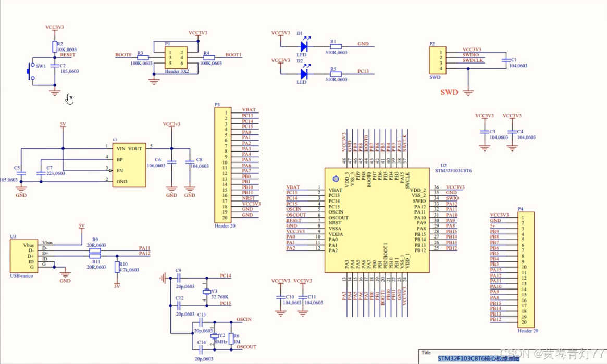This screenshot has height=364, width=607.
Task: Select the P4 Header 20 connector body
Action: coord(526,270)
